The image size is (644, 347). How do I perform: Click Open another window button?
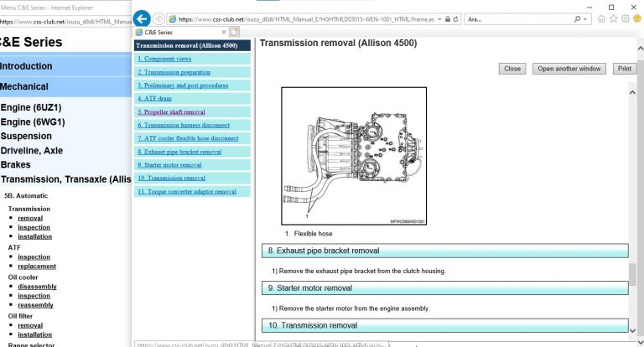click(569, 69)
